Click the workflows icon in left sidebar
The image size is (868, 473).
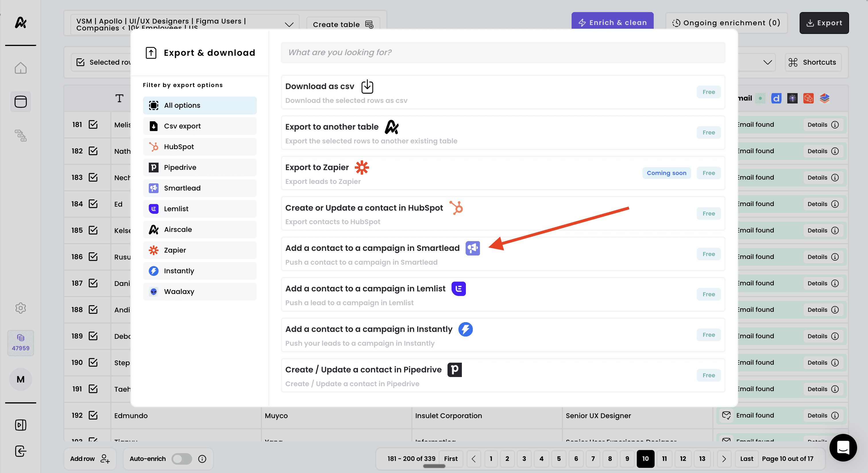[21, 135]
